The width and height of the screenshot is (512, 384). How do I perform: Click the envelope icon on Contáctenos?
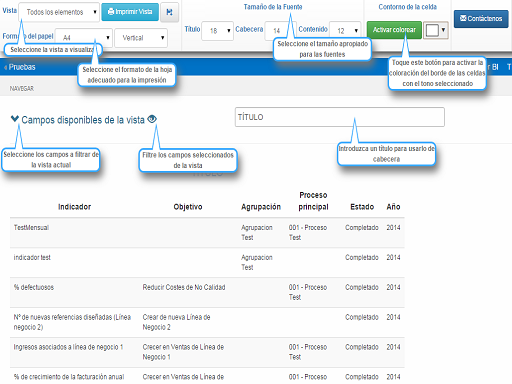(463, 18)
